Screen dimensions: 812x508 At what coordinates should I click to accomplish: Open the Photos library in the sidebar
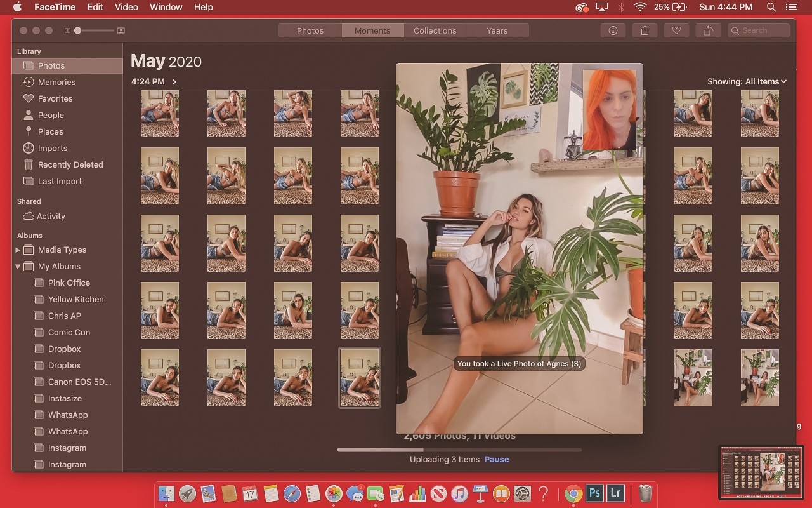[67, 65]
